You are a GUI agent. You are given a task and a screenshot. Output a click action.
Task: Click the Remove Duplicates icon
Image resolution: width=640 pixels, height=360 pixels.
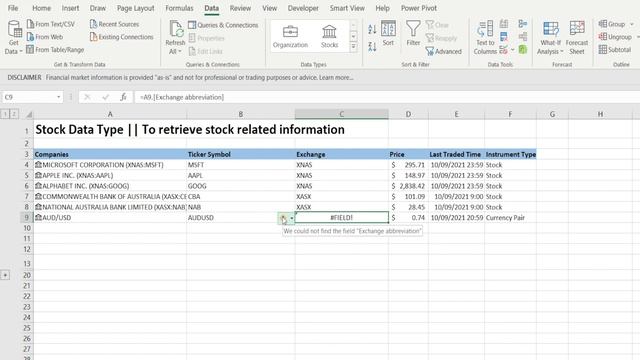504,37
